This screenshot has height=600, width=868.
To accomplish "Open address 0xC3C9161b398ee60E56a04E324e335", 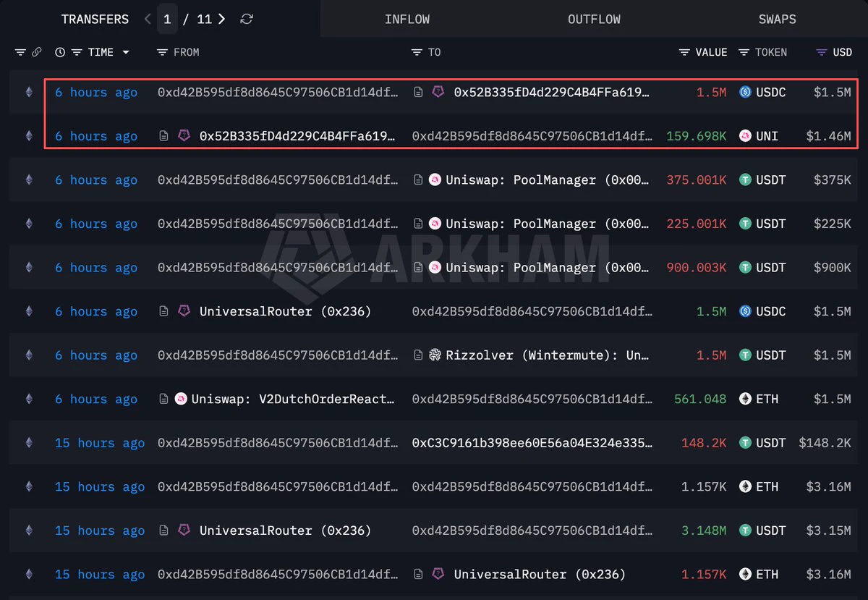I will pos(532,443).
